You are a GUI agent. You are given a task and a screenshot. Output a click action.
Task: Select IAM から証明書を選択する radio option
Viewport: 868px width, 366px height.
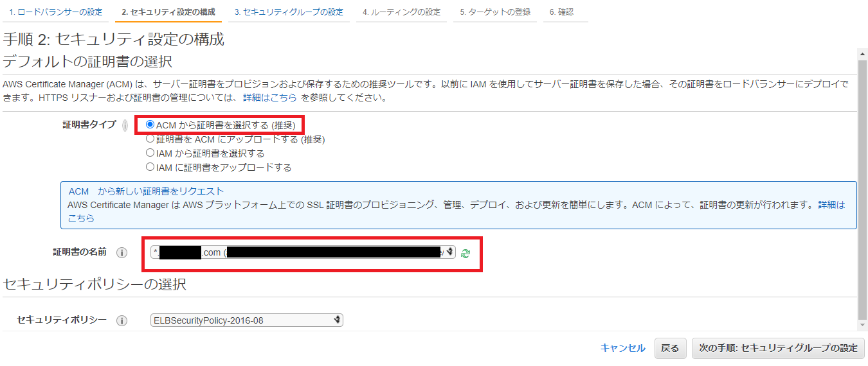click(x=150, y=153)
